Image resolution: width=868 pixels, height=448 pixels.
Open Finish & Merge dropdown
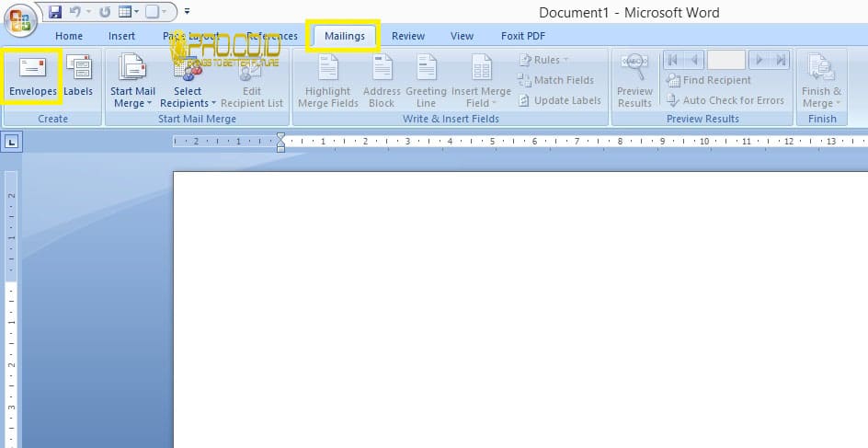tap(821, 81)
